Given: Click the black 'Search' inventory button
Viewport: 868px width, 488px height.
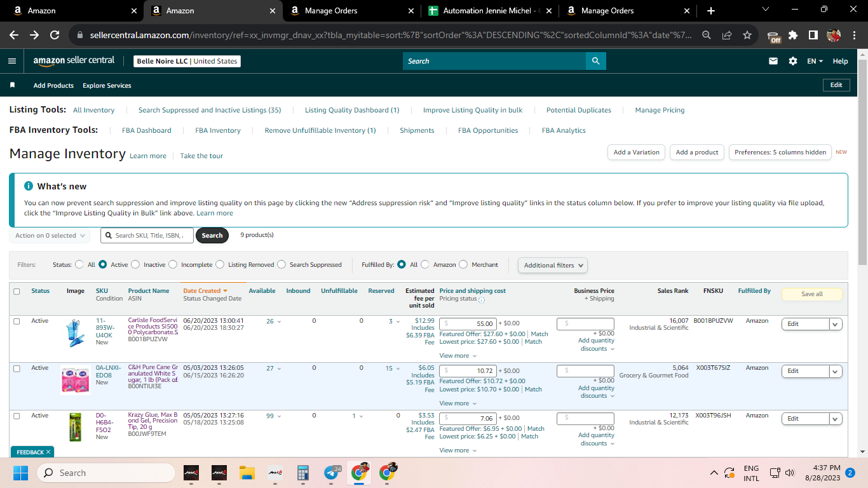Looking at the screenshot, I should click(x=212, y=235).
